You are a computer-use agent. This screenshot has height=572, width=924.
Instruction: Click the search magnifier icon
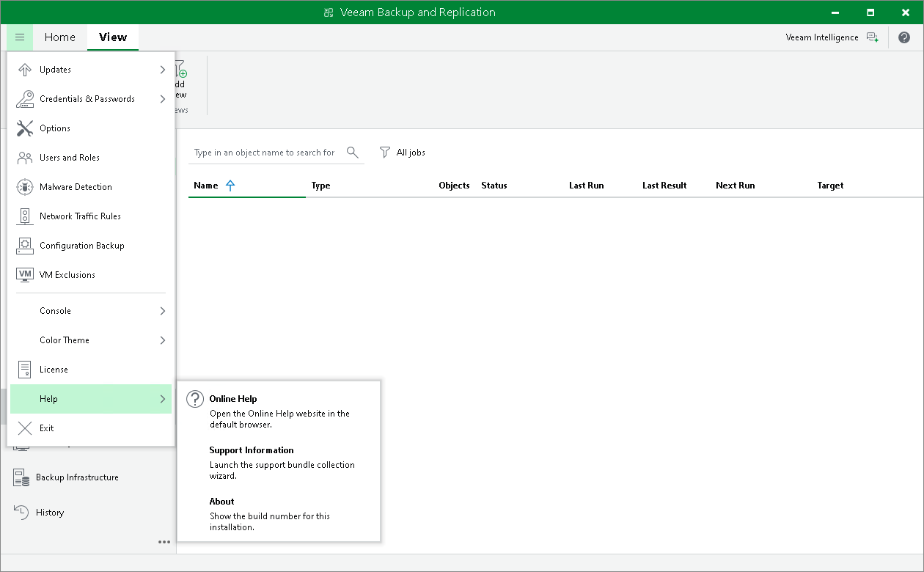coord(353,153)
